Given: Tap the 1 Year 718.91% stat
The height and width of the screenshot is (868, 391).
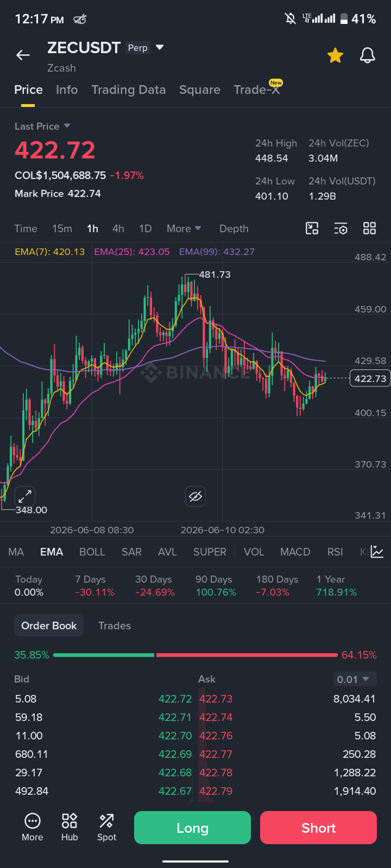Looking at the screenshot, I should 337,586.
